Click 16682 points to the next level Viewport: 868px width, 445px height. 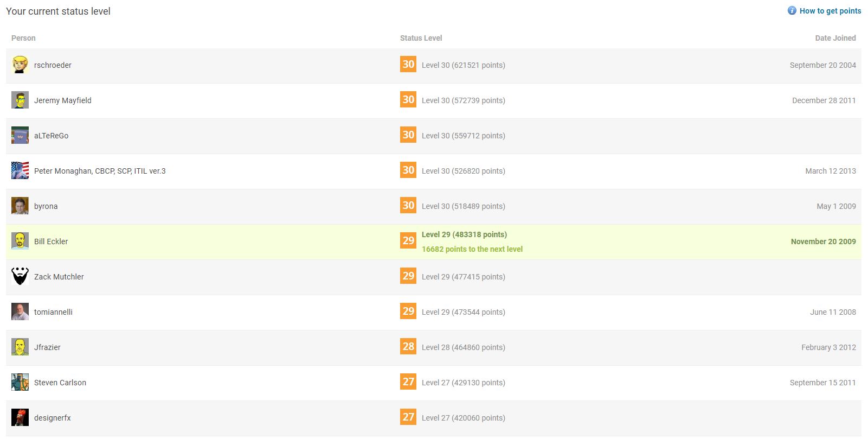(x=472, y=249)
